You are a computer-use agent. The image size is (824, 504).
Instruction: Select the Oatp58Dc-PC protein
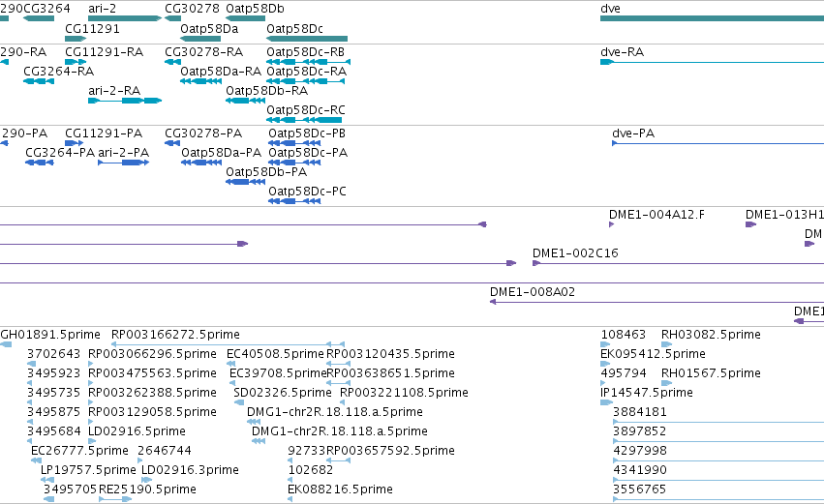coord(307,192)
